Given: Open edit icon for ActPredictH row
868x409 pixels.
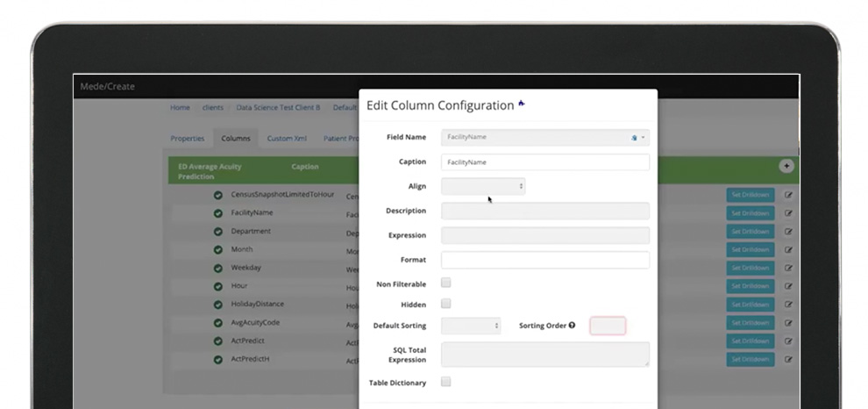Looking at the screenshot, I should click(x=788, y=359).
